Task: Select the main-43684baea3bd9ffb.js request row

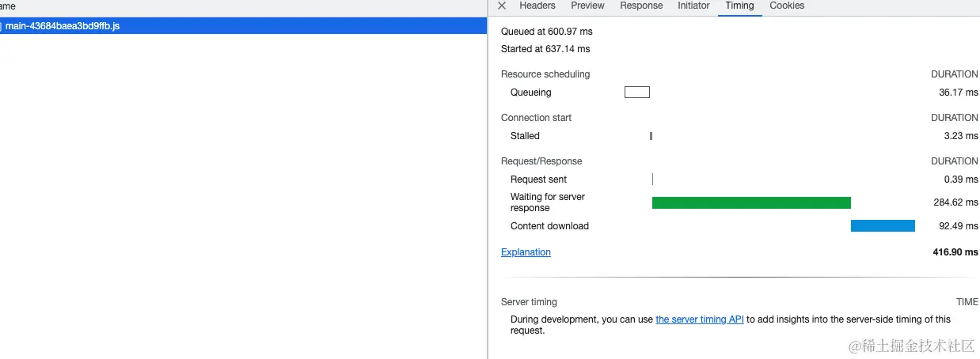Action: click(x=243, y=26)
